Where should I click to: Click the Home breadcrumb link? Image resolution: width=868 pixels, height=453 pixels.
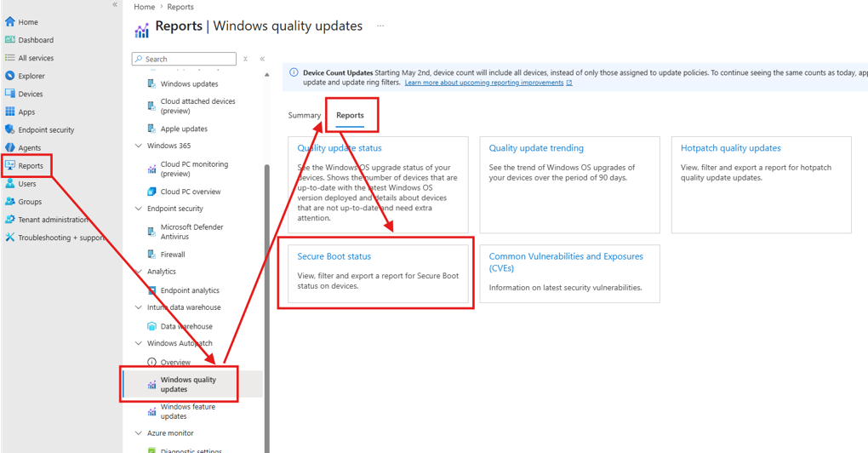click(x=144, y=7)
